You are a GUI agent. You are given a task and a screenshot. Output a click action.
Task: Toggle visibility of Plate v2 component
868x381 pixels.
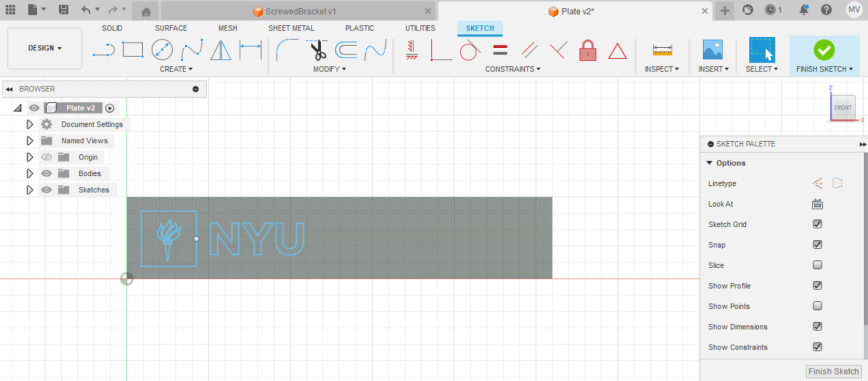coord(34,108)
